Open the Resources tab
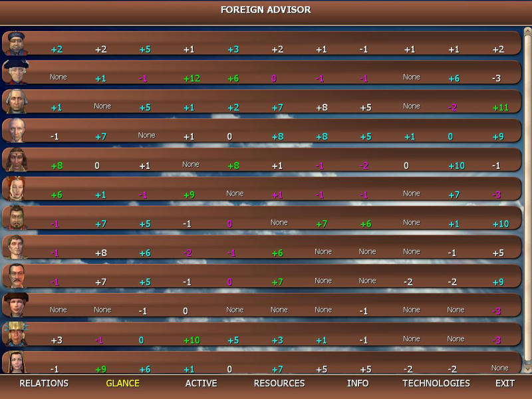This screenshot has height=399, width=532. [x=279, y=384]
